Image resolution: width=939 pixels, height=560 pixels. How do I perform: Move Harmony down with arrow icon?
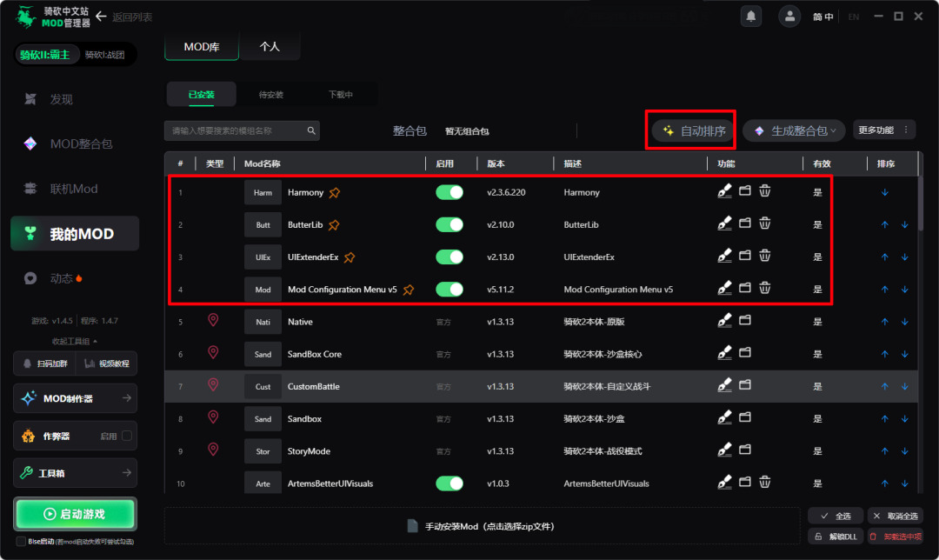point(884,192)
